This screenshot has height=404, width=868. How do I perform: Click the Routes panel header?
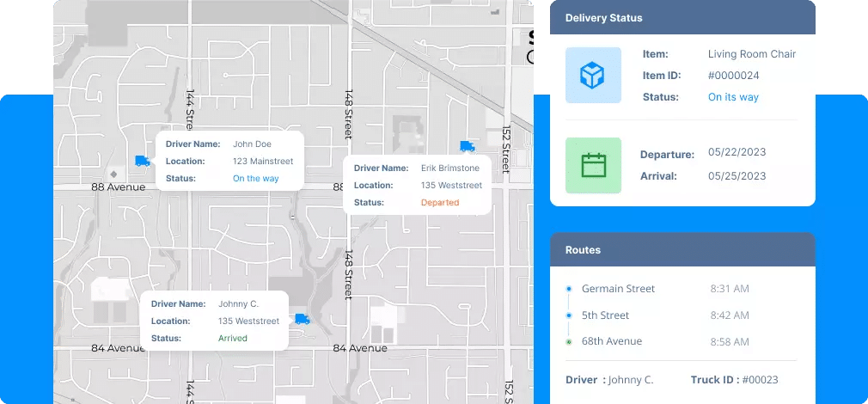682,249
